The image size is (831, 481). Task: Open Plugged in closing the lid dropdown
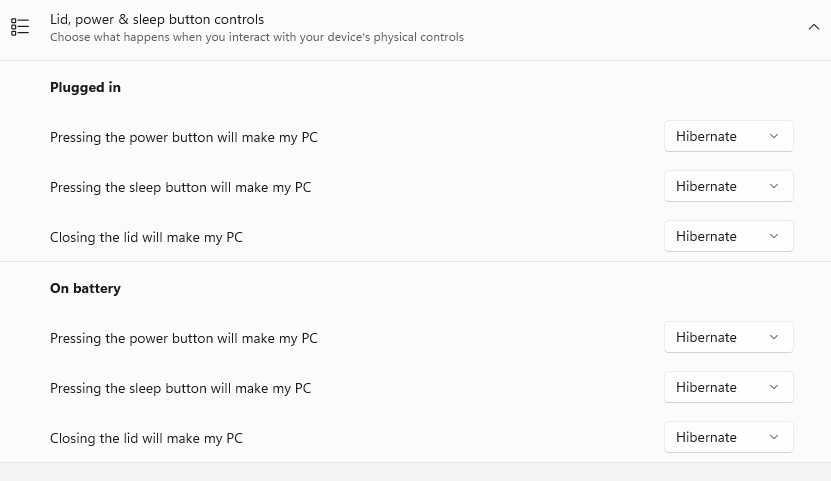click(729, 236)
